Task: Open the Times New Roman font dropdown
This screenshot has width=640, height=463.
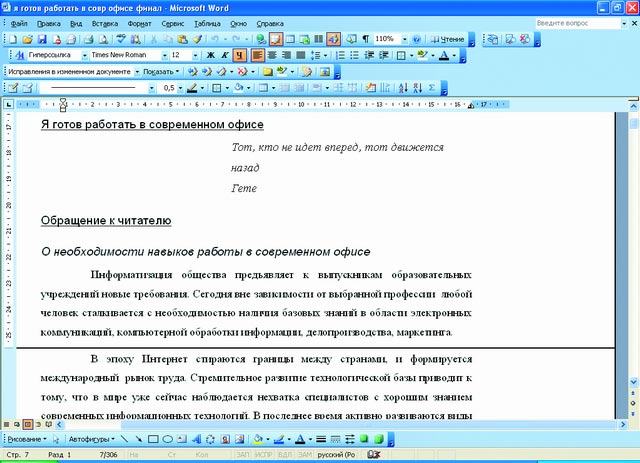Action: tap(164, 55)
